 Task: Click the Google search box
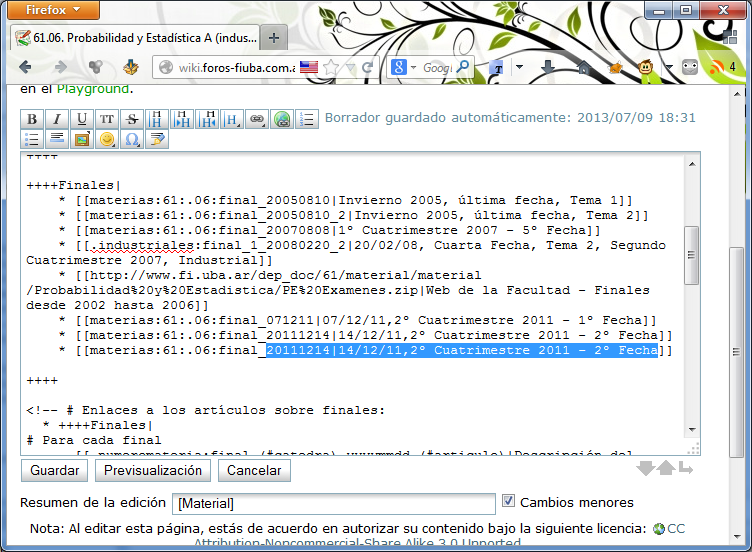437,68
